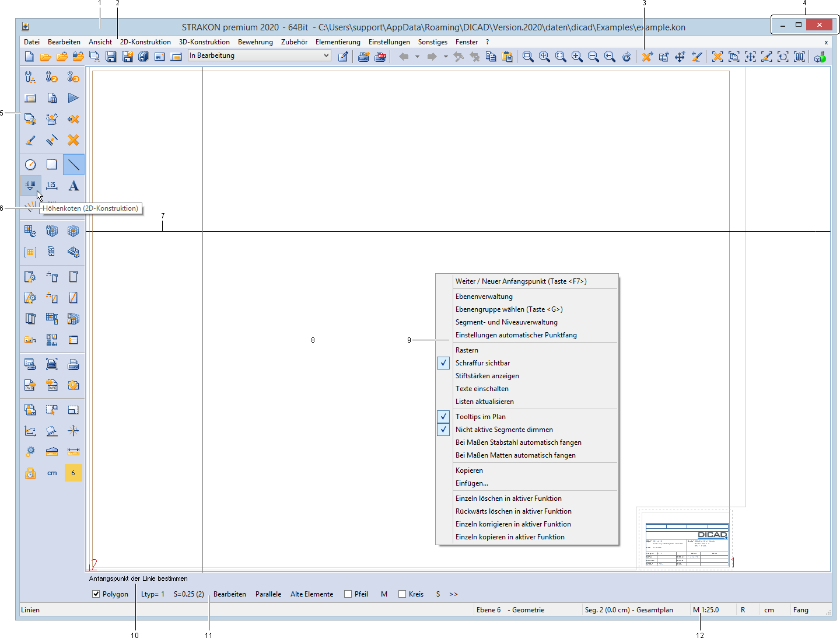
Task: Click the zoom in plus magnifier icon
Action: click(577, 57)
